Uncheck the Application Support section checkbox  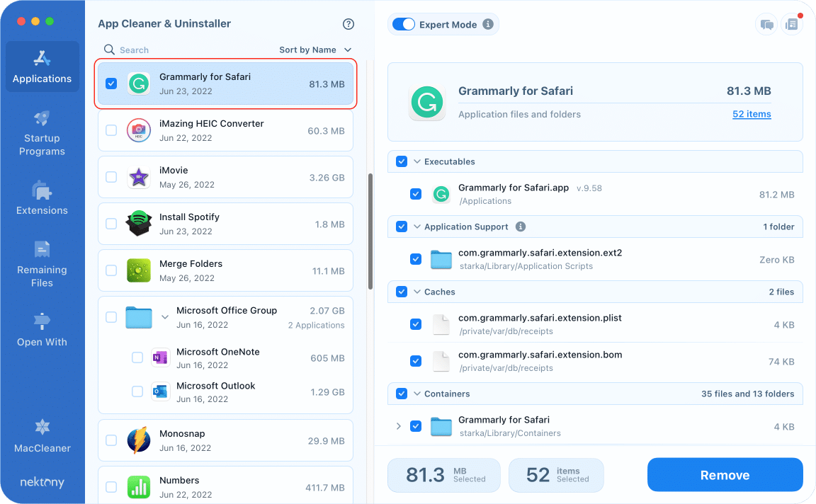coord(402,227)
